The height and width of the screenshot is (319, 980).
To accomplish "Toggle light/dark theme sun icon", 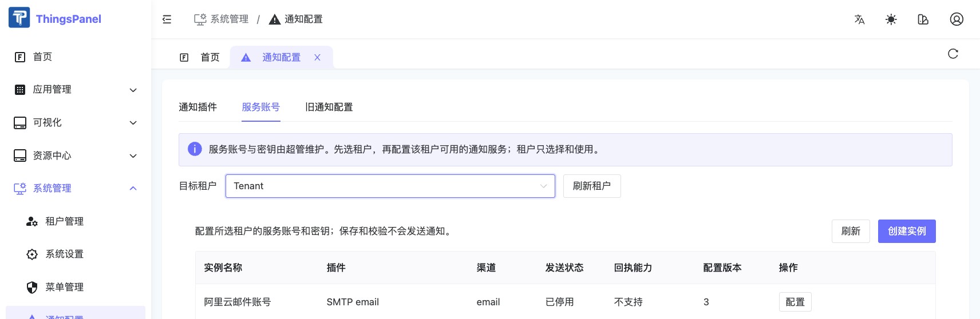I will pyautogui.click(x=891, y=19).
